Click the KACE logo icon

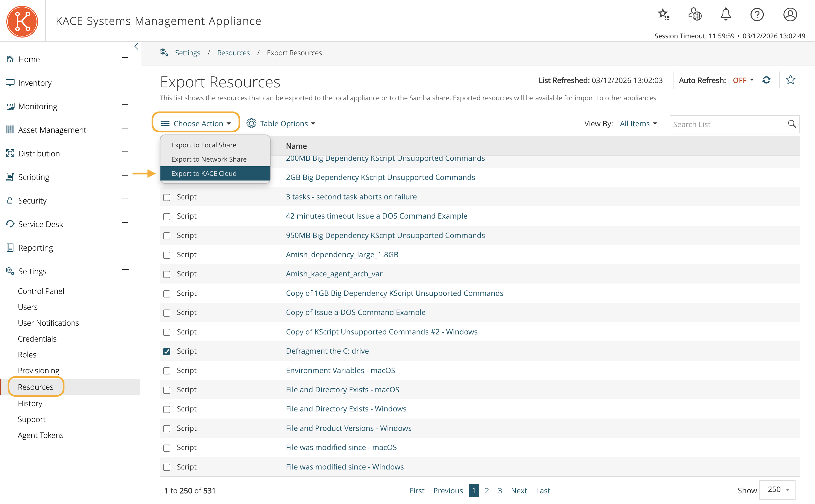(x=22, y=21)
